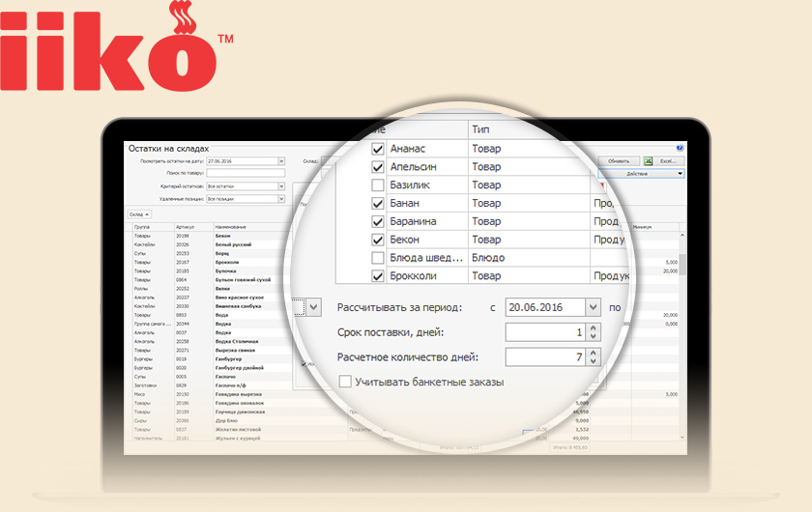
Task: Select the Базилик row name
Action: click(410, 185)
